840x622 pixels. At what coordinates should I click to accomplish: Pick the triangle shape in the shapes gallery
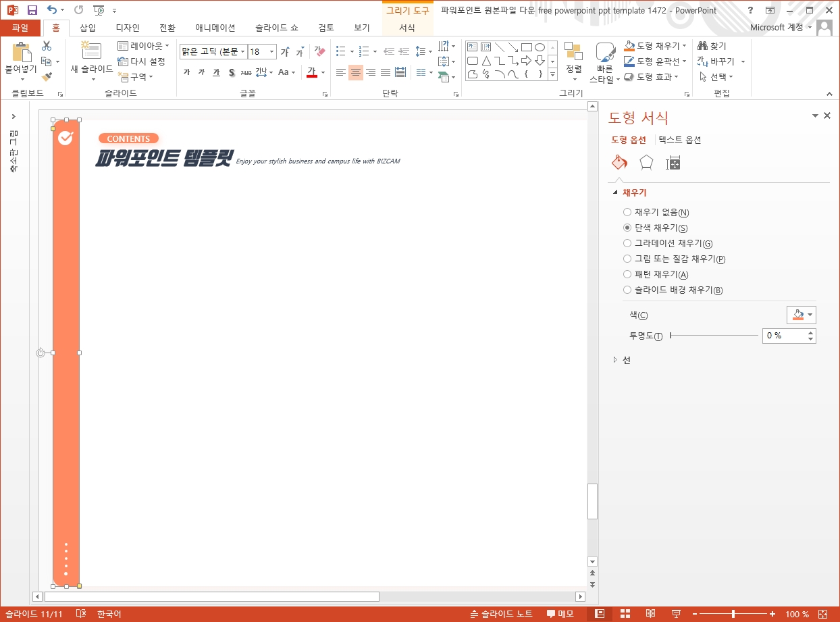point(486,61)
